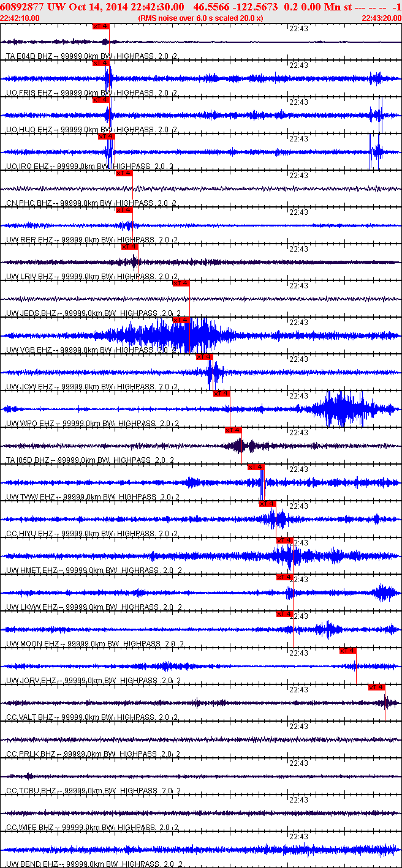Click the red pick flag on UW.LKVW trace
Screen dimensions: 402x868
coord(285,577)
